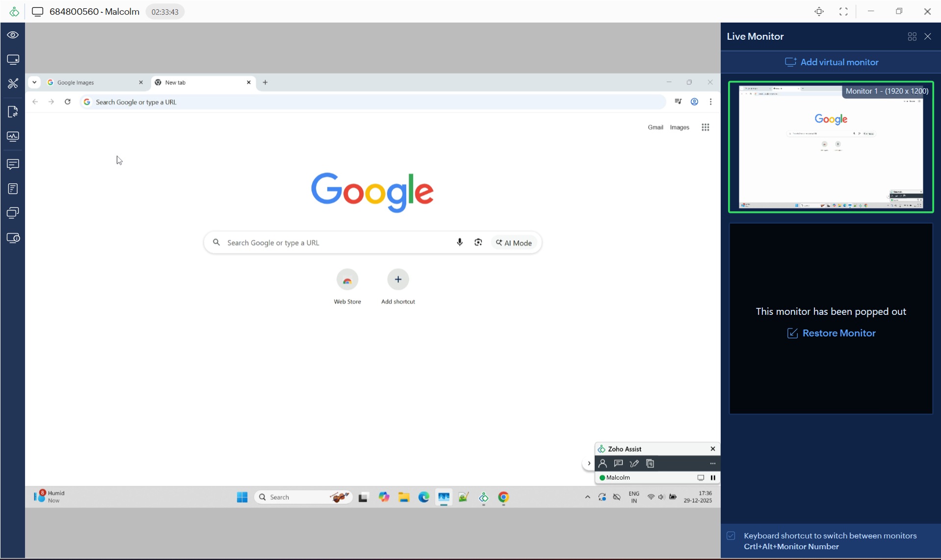941x560 pixels.
Task: Click the eye icon in the left sidebar
Action: (13, 35)
